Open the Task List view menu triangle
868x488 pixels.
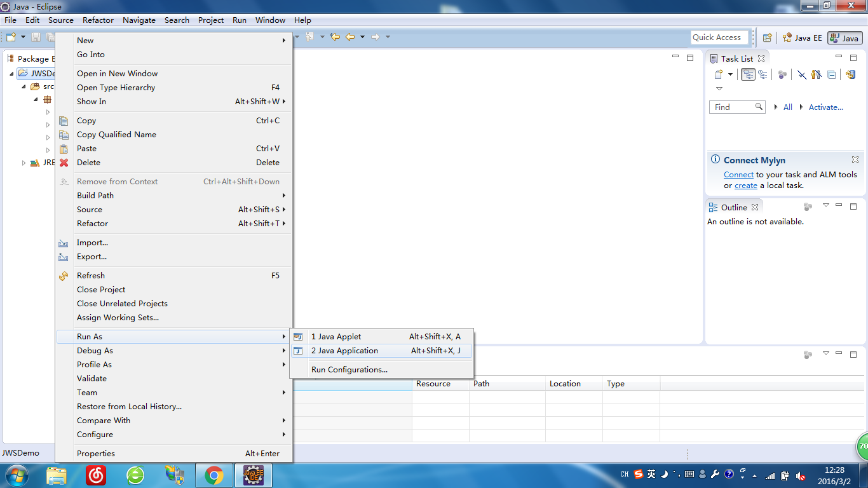click(719, 88)
